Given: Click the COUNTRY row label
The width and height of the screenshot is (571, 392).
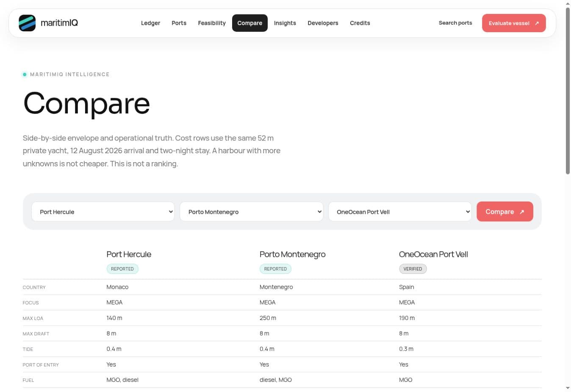Looking at the screenshot, I should 34,287.
